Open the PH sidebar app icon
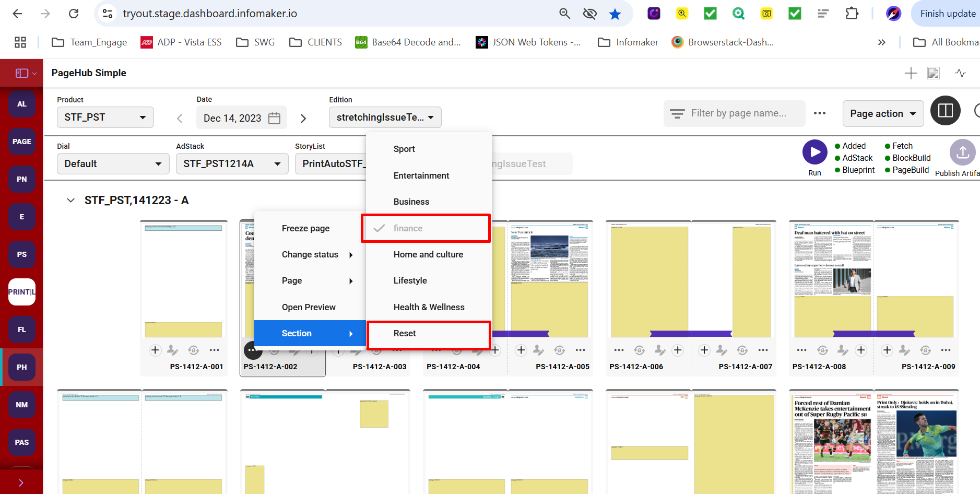 click(21, 367)
